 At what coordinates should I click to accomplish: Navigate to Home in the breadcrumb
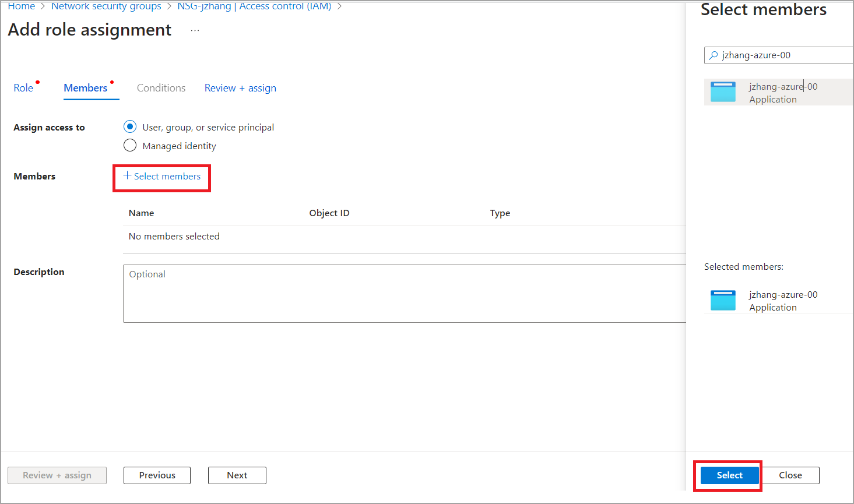point(22,6)
